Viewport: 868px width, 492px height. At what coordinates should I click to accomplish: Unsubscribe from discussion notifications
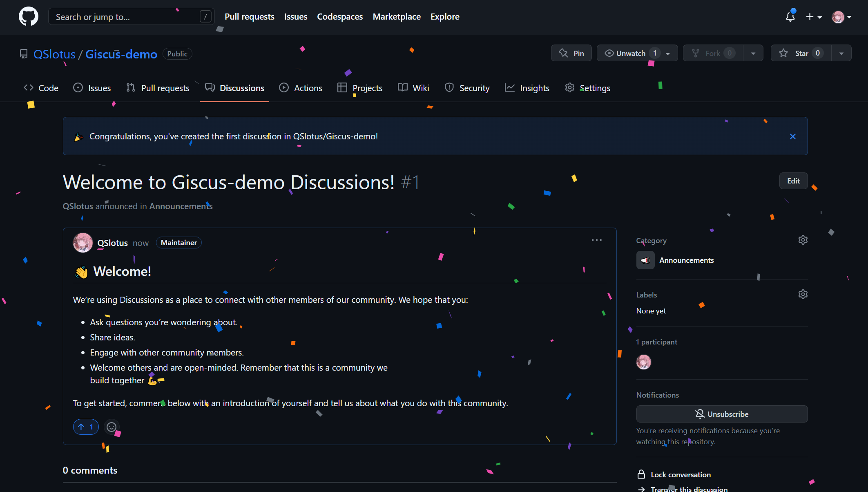coord(721,414)
